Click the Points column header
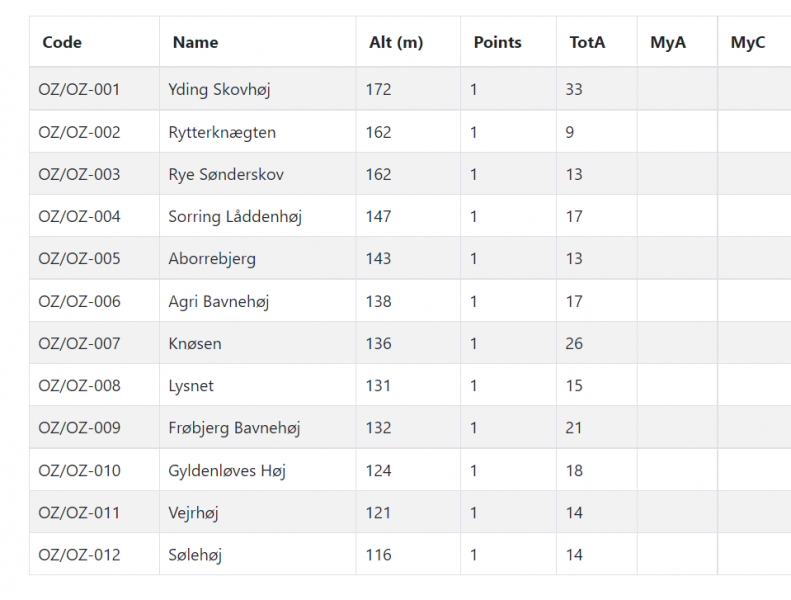Screen dimensions: 791x600 click(x=497, y=42)
